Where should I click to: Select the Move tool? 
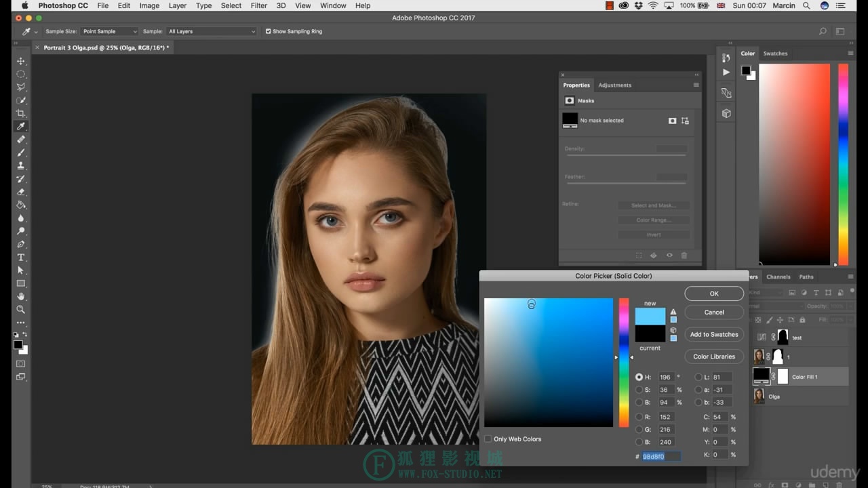click(21, 61)
